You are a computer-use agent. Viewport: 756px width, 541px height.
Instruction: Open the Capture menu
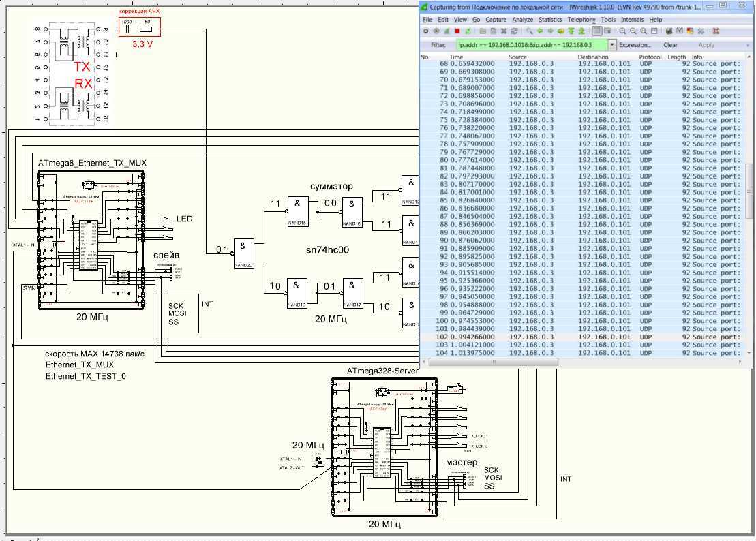(x=496, y=20)
